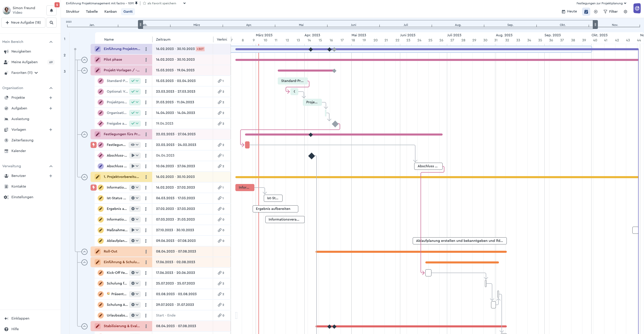Add user with plus next to Benutzer
The width and height of the screenshot is (644, 334).
tap(51, 176)
